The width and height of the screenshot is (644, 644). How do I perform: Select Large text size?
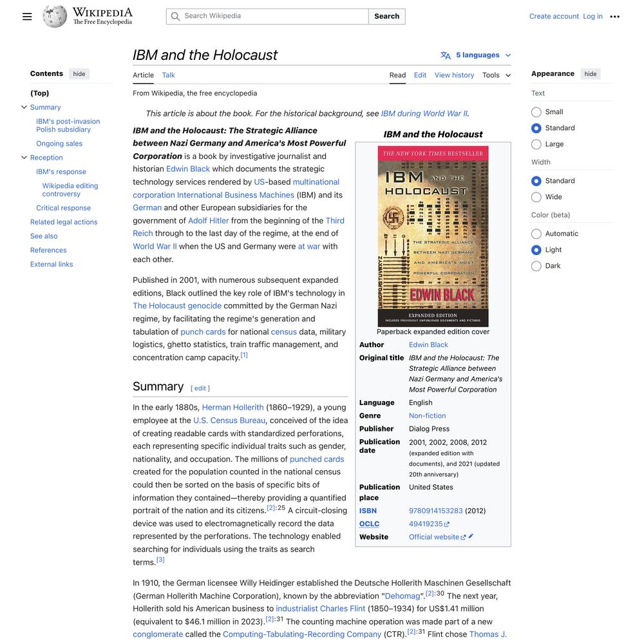[536, 144]
